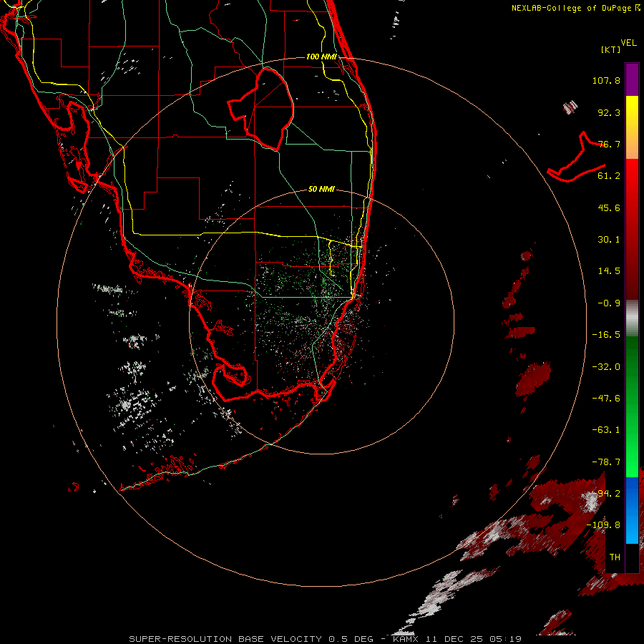The height and width of the screenshot is (644, 644).
Task: Click the 14.5 velocity scale value
Action: (609, 271)
